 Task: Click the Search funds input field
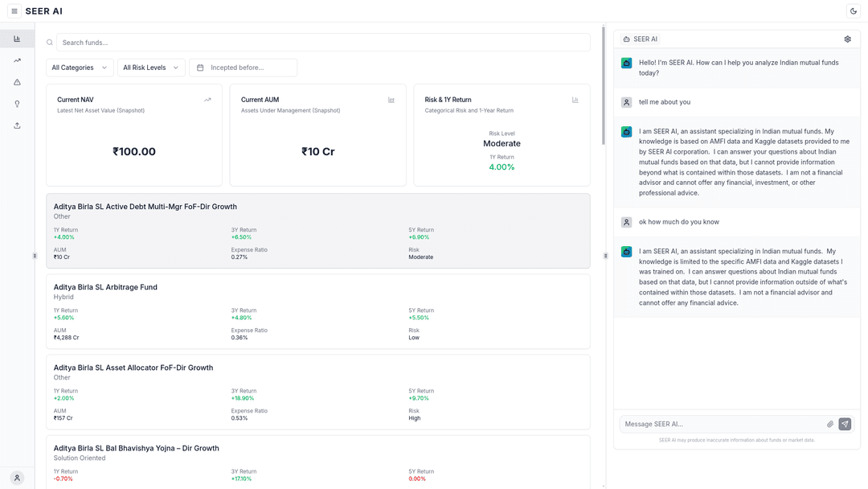click(323, 43)
